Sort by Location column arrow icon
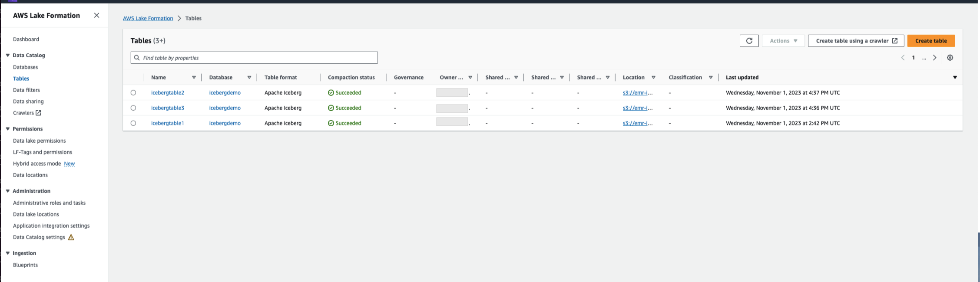The width and height of the screenshot is (980, 282). [653, 78]
